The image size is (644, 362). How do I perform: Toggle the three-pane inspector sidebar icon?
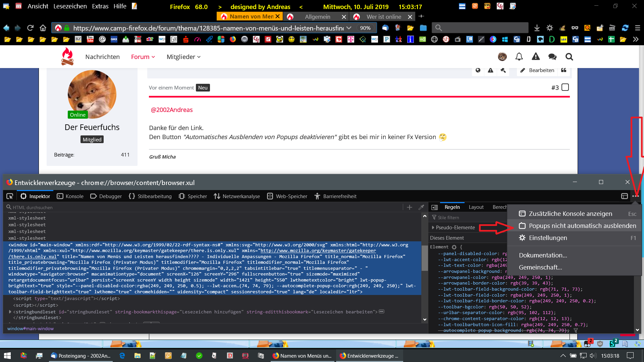(434, 207)
